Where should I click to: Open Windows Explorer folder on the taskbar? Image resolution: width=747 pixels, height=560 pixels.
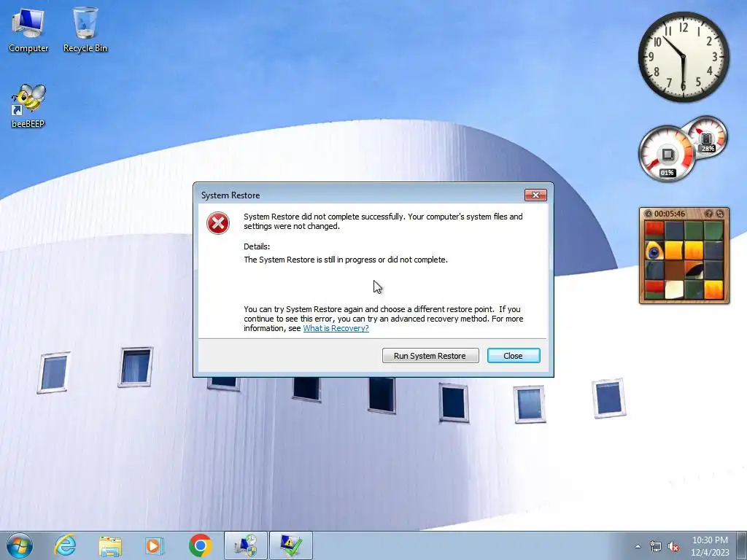[x=110, y=546]
